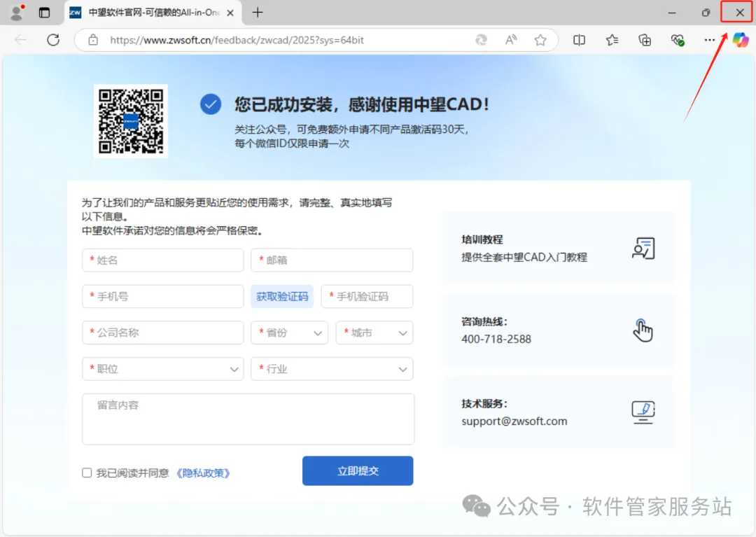The height and width of the screenshot is (537, 756).
Task: Click the 培训教程 icon
Action: 643,249
